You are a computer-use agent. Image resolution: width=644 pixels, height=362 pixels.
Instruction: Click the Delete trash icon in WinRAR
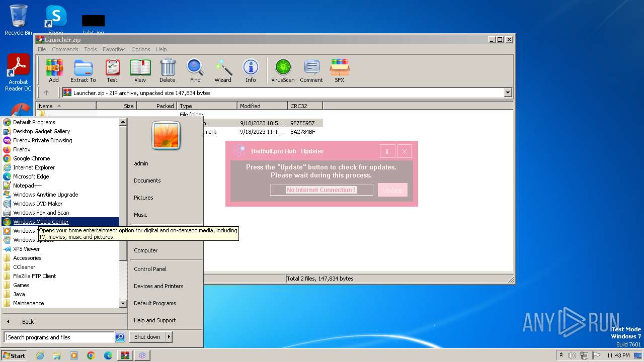pyautogui.click(x=168, y=71)
